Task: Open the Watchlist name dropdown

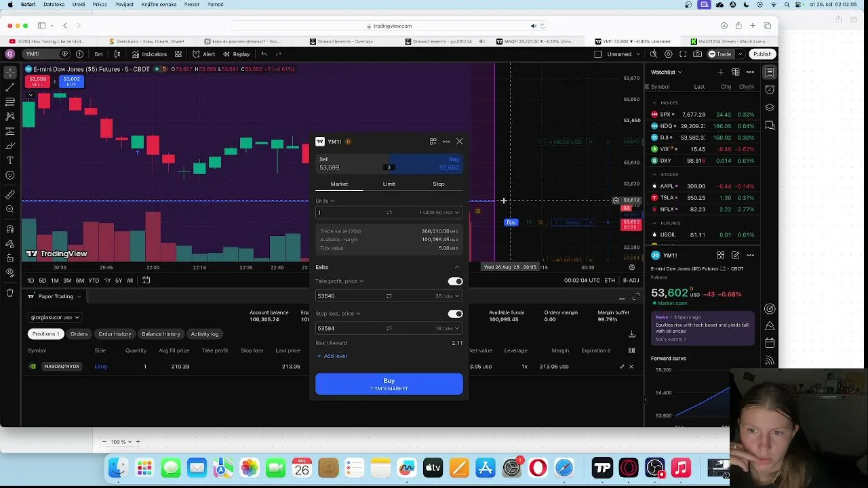Action: 666,72
